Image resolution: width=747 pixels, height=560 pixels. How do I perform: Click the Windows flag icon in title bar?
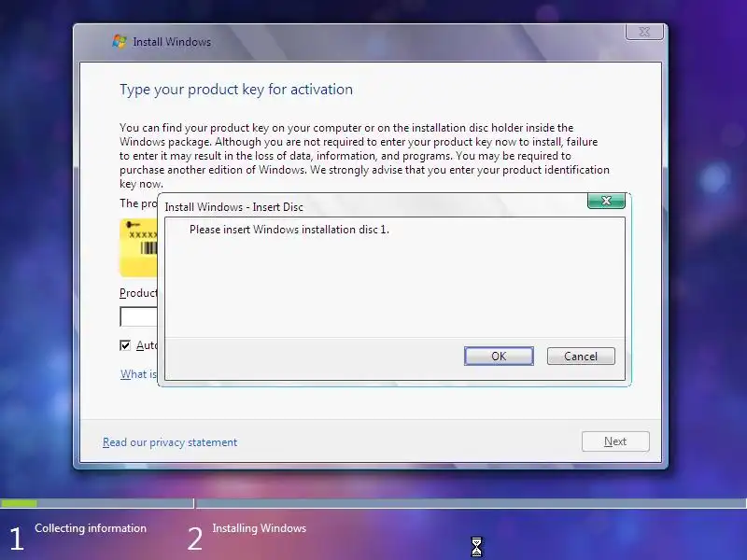[x=120, y=41]
